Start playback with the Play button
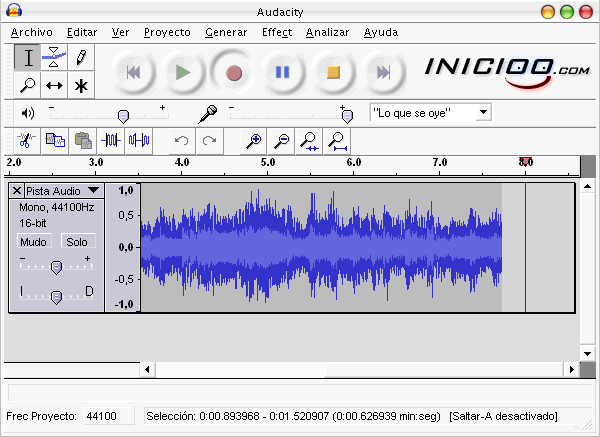 (x=183, y=72)
